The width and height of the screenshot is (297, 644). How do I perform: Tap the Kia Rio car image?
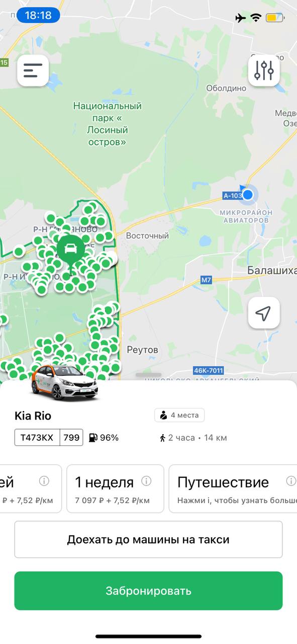click(x=64, y=382)
